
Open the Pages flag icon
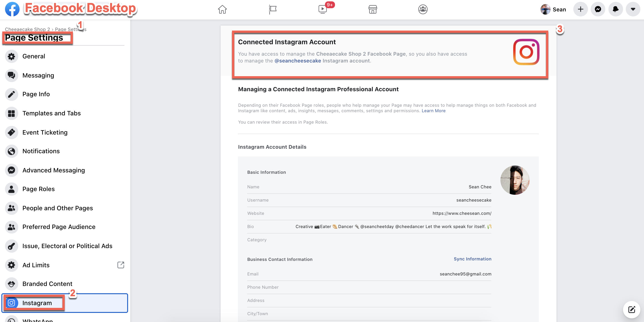click(273, 10)
